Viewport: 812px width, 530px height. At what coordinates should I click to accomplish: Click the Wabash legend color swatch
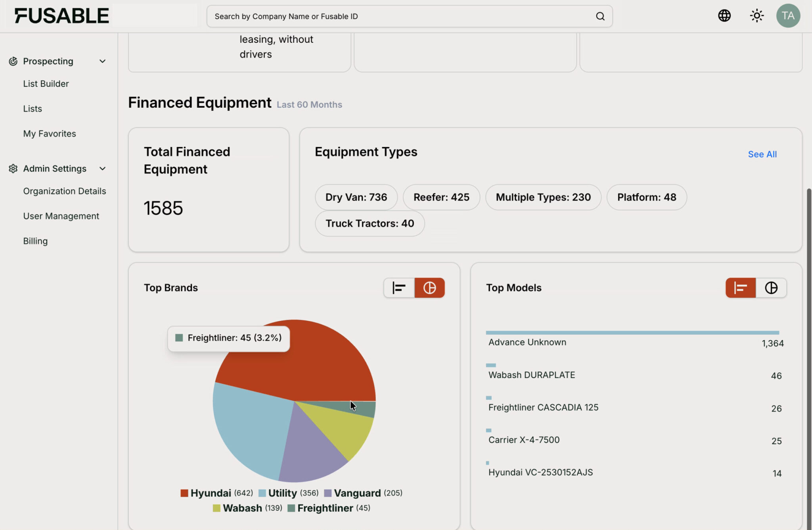point(216,508)
